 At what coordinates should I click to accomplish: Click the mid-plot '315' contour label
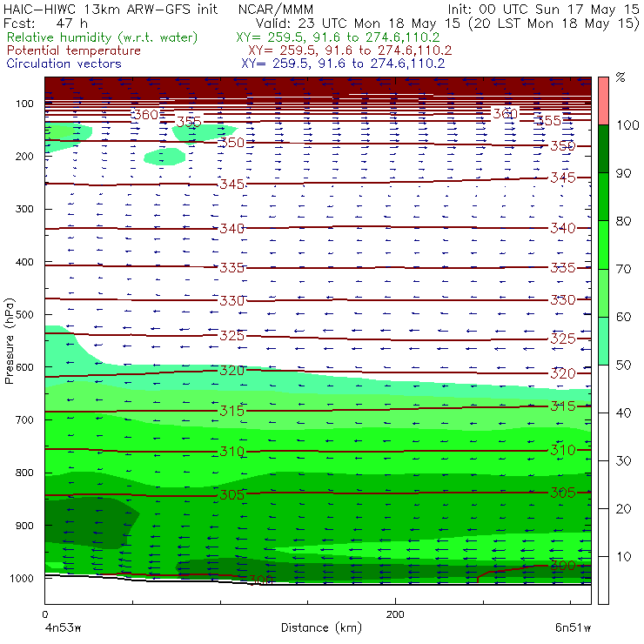pos(232,410)
